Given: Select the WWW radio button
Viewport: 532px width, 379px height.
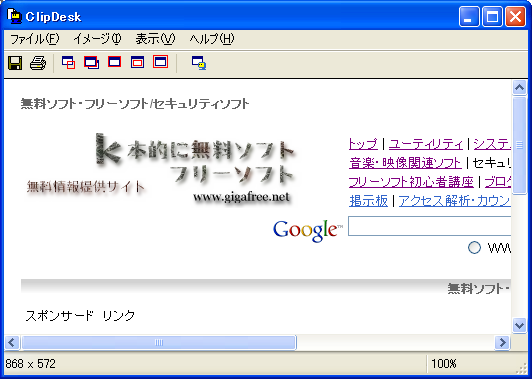Looking at the screenshot, I should 474,247.
